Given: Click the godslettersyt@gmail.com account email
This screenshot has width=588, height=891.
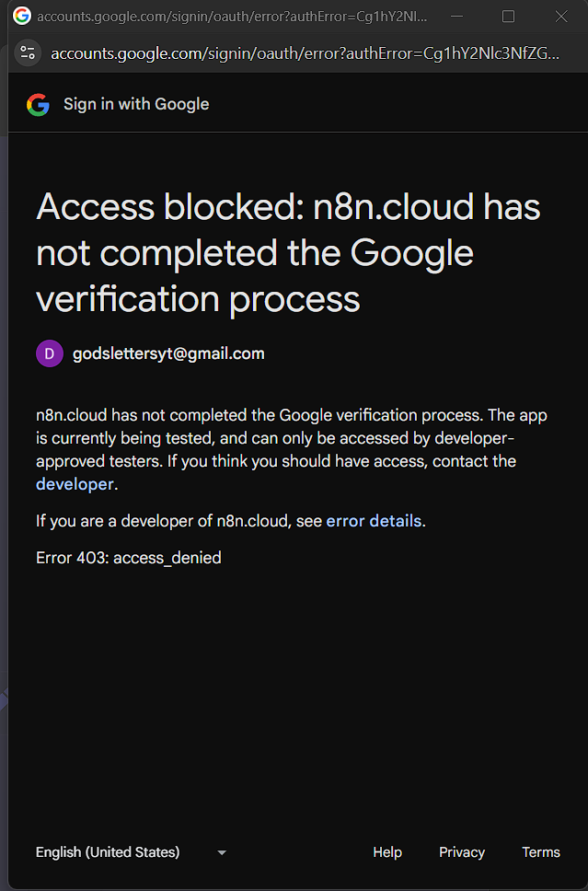Looking at the screenshot, I should pyautogui.click(x=168, y=353).
